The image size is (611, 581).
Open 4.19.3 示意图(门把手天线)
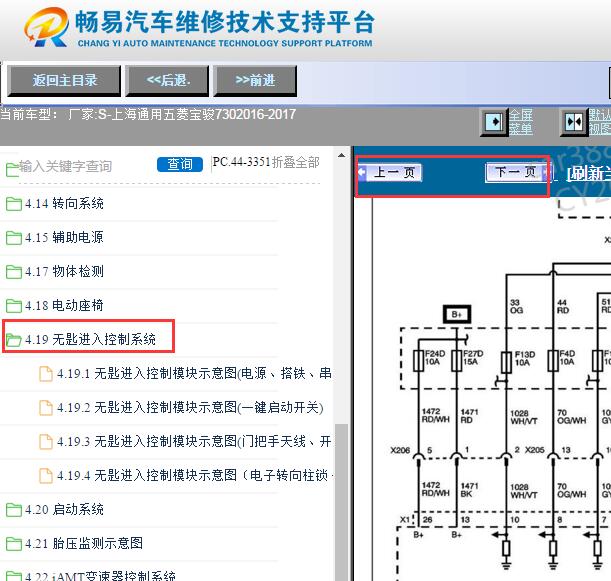pyautogui.click(x=194, y=441)
